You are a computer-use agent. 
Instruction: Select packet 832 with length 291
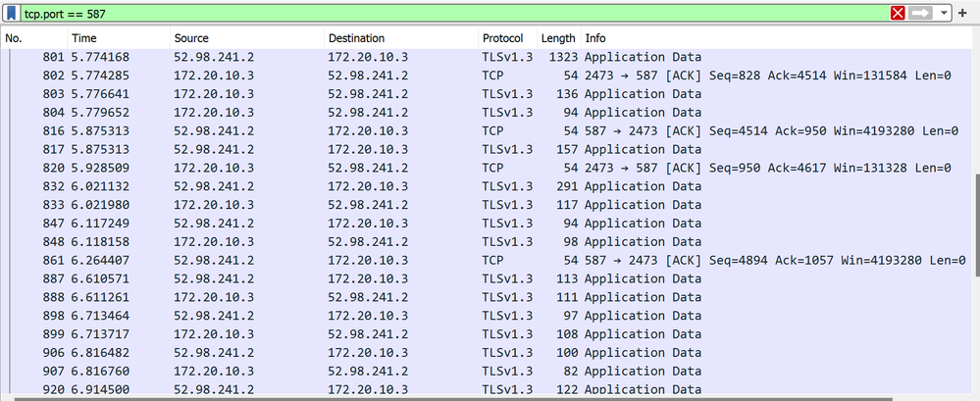[392, 186]
